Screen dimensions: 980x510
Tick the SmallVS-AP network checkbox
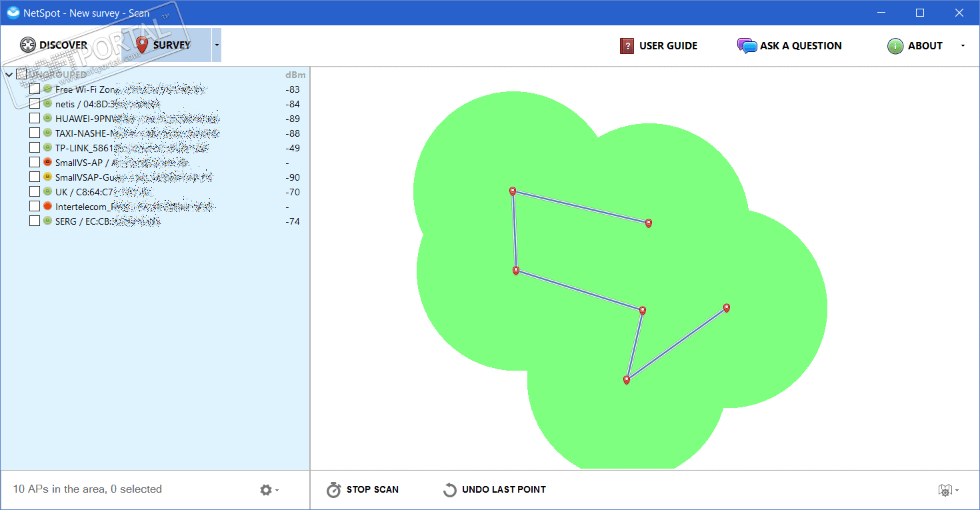pyautogui.click(x=35, y=163)
